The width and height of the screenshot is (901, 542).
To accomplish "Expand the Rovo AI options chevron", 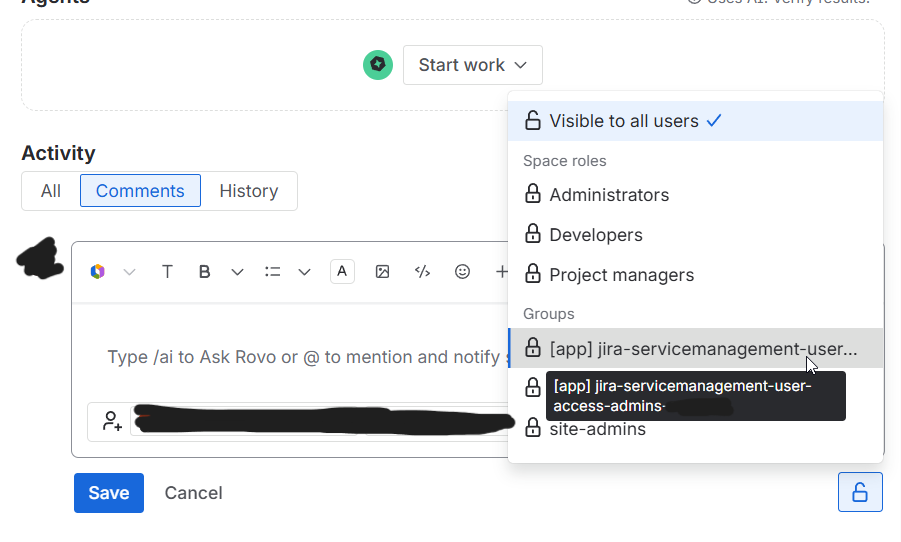I will tap(129, 272).
